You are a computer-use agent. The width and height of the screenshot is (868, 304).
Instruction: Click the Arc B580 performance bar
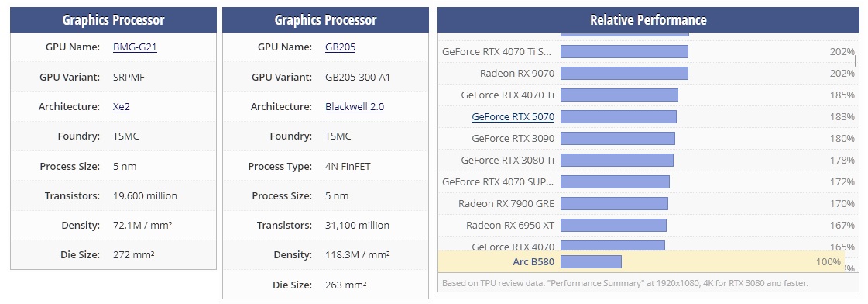pos(591,261)
